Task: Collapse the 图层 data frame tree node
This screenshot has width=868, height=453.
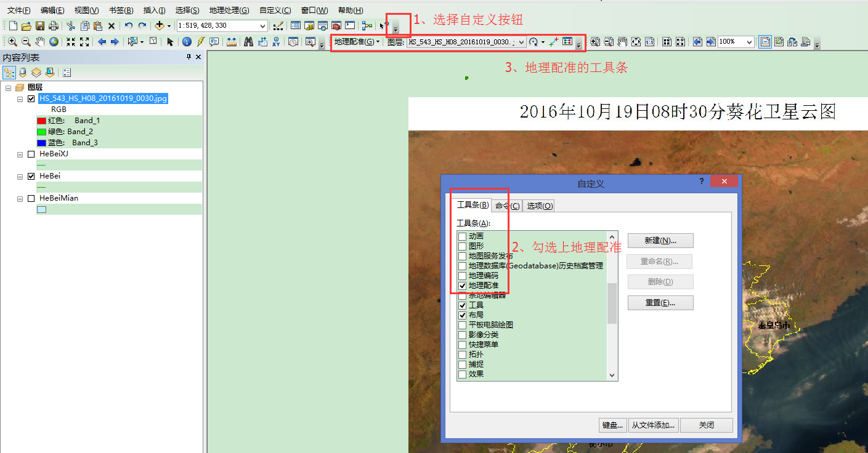Action: (9, 88)
